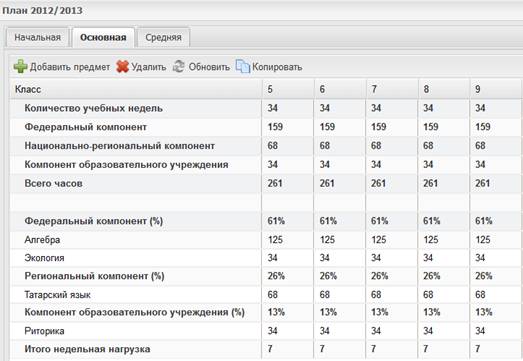Click the Татарский язык value 68 for grade 7

[x=376, y=295]
